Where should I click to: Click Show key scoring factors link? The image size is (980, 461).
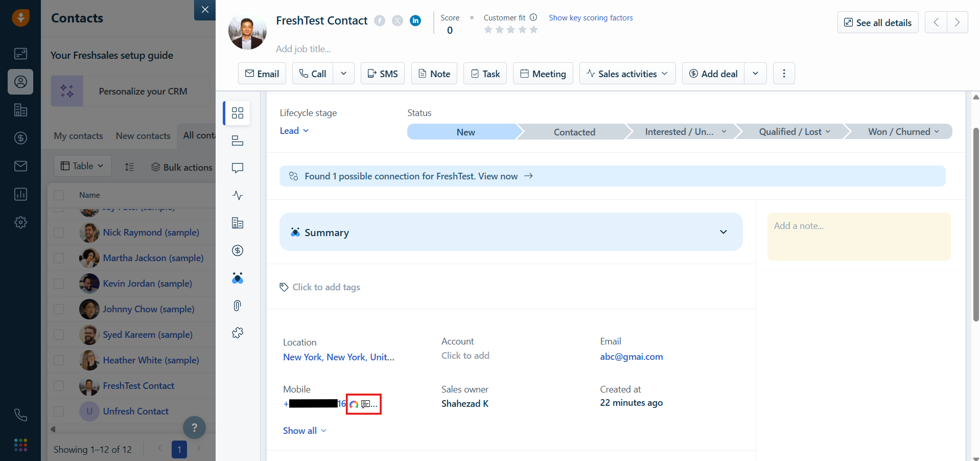click(591, 17)
